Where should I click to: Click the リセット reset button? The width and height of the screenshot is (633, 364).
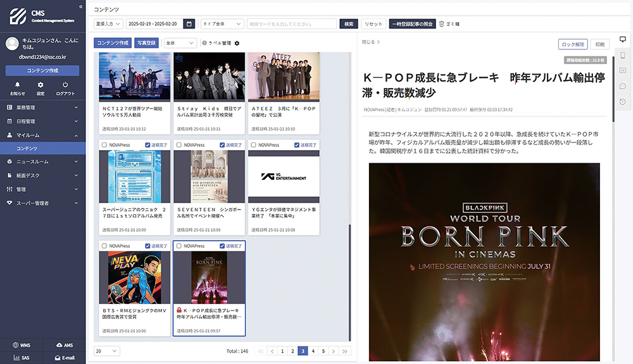tap(373, 24)
